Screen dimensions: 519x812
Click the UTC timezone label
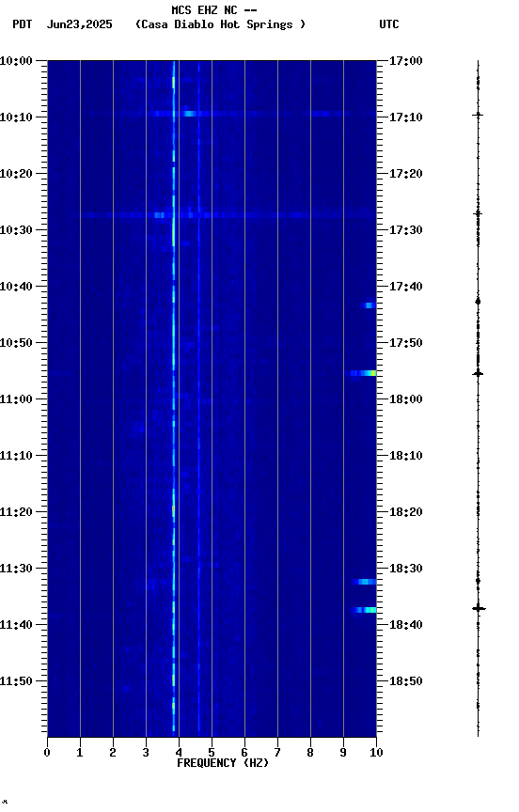pyautogui.click(x=389, y=24)
